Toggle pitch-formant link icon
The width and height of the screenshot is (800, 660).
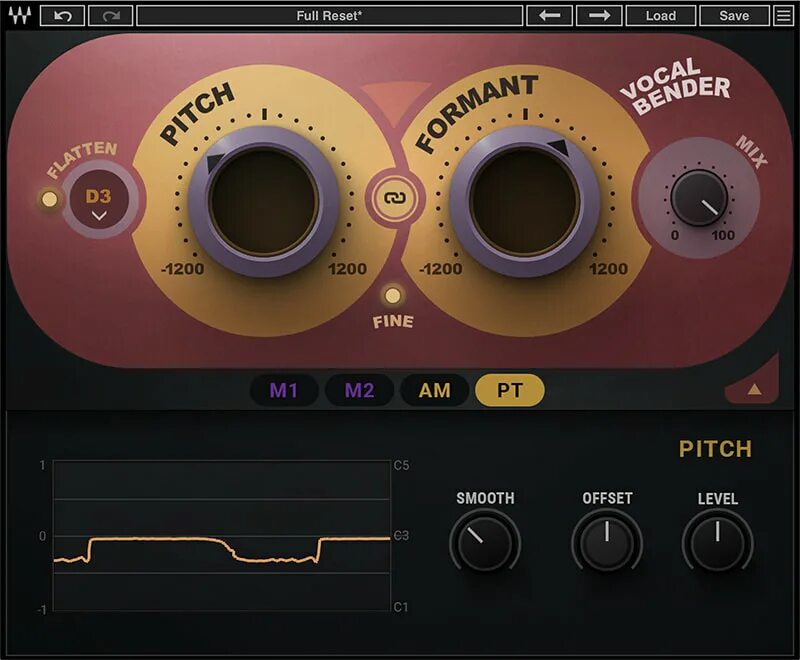click(394, 198)
